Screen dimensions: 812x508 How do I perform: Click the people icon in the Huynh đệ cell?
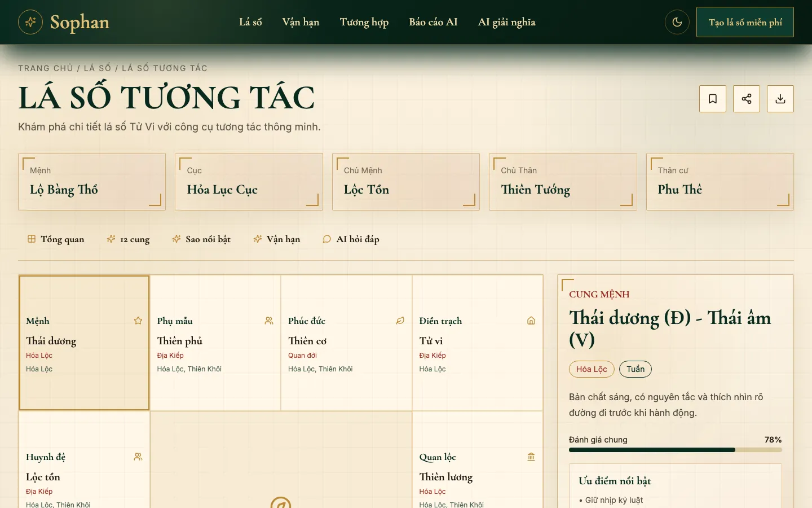coord(138,457)
